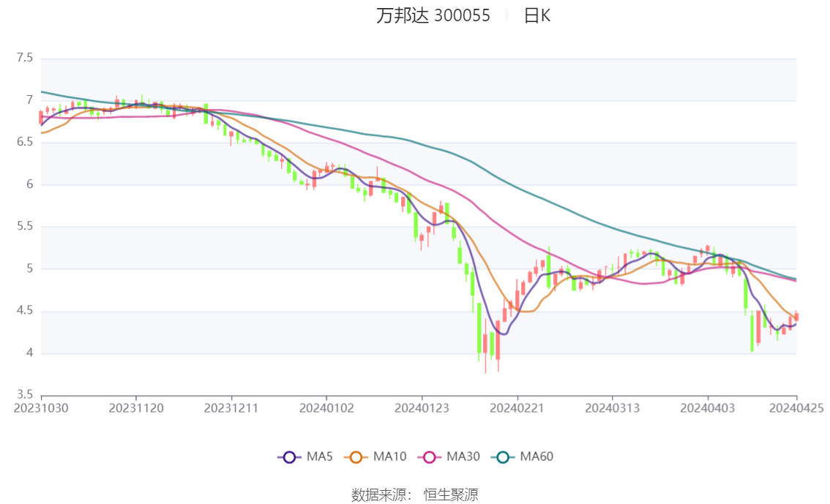This screenshot has width=830, height=504.
Task: Click the 20231030 date axis label
Action: coord(41,408)
